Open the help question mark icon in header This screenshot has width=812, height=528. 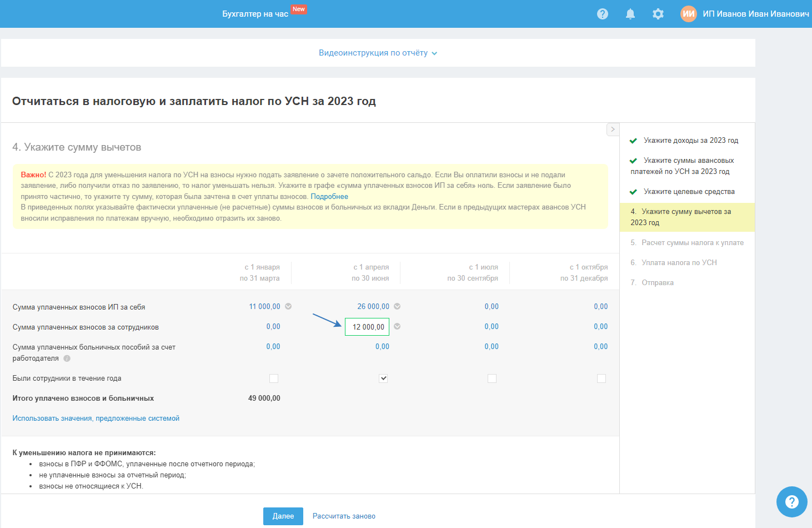[603, 14]
